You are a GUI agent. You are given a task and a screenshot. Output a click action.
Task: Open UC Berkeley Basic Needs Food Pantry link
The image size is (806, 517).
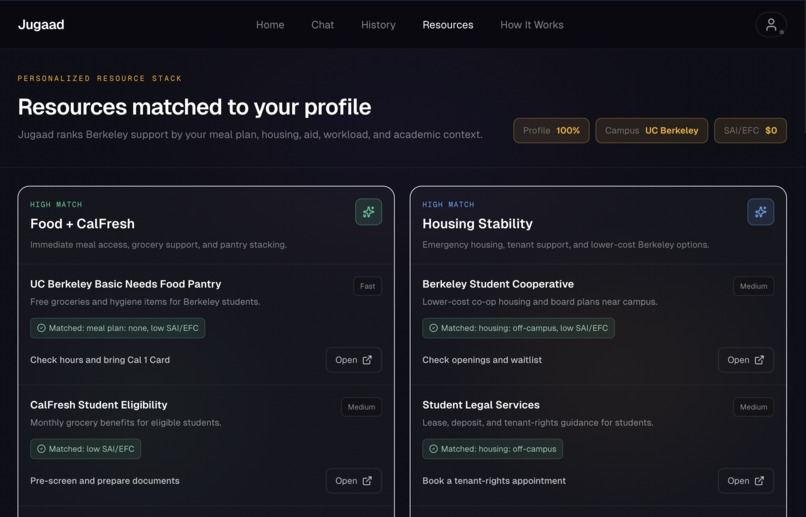point(354,360)
